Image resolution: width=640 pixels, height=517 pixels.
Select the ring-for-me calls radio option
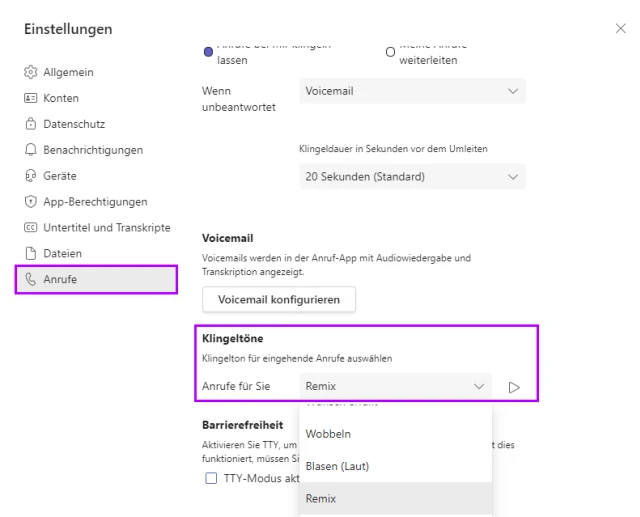point(209,51)
